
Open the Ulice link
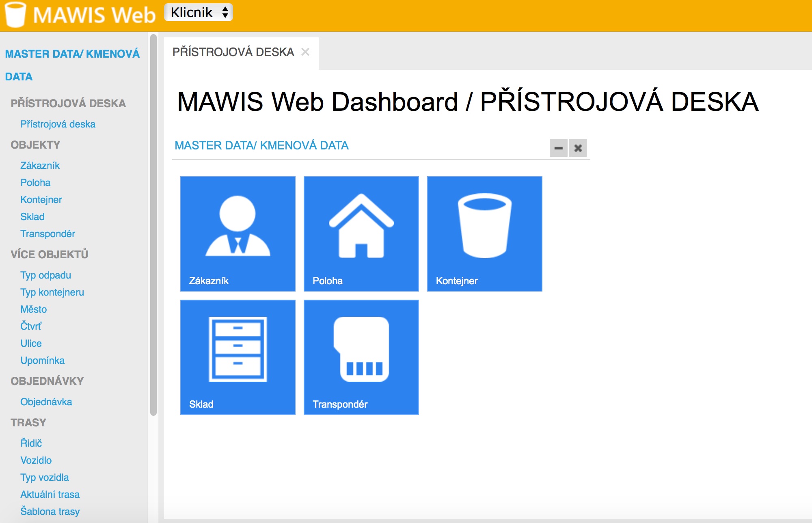click(31, 344)
